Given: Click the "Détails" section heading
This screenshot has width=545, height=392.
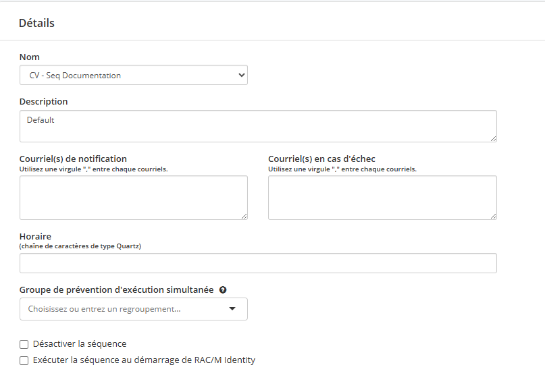Looking at the screenshot, I should point(37,22).
